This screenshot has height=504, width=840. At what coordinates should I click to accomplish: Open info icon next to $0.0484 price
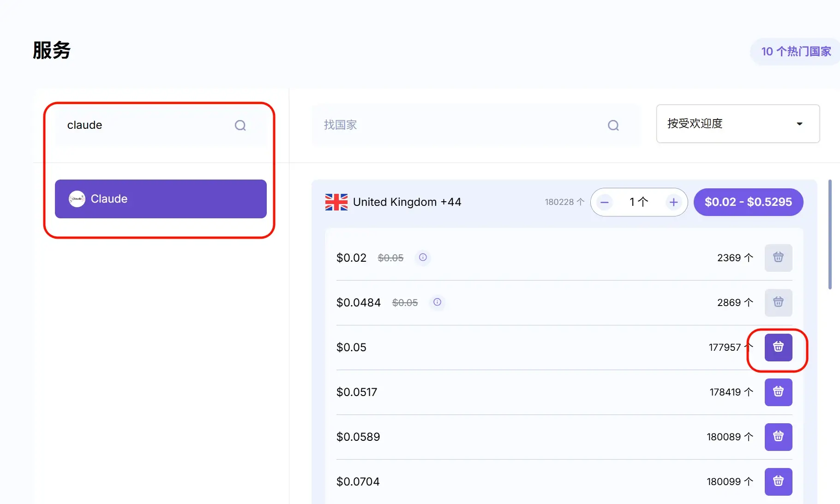(437, 302)
